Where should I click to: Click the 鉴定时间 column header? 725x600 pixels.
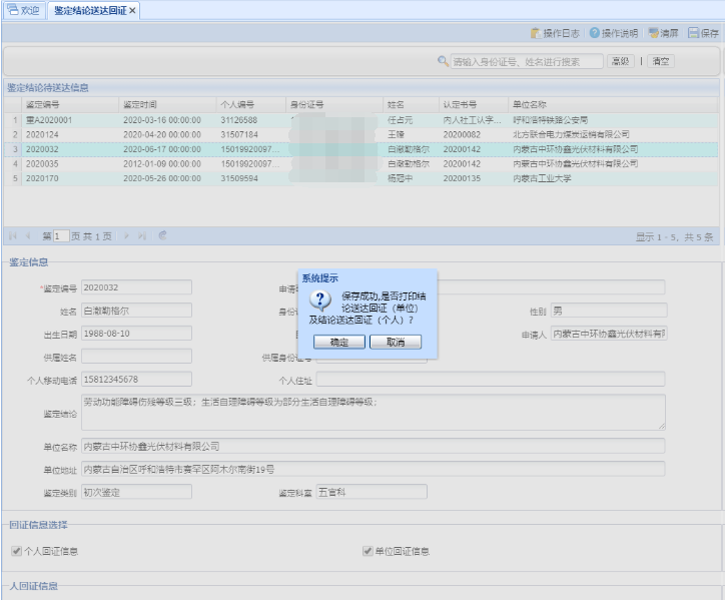point(140,104)
